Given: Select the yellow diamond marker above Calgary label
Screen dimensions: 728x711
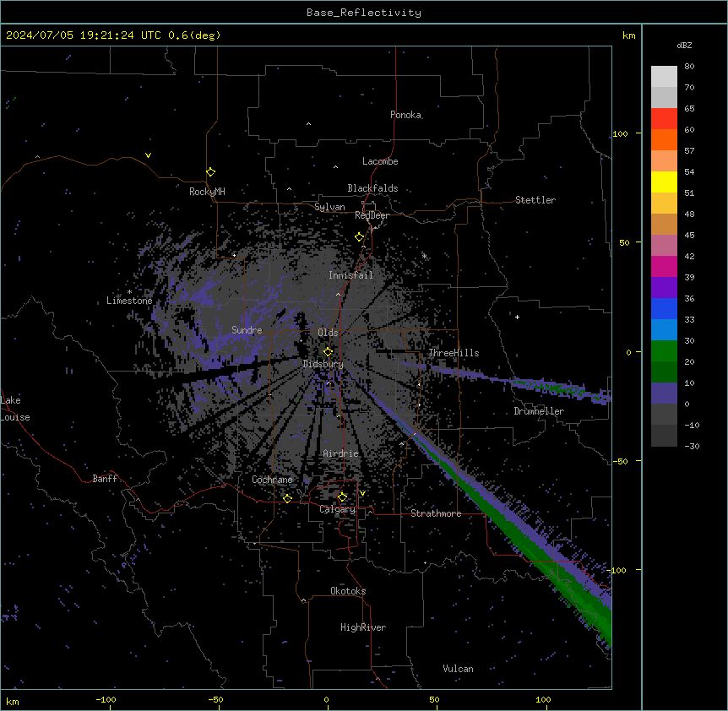Looking at the screenshot, I should 342,497.
